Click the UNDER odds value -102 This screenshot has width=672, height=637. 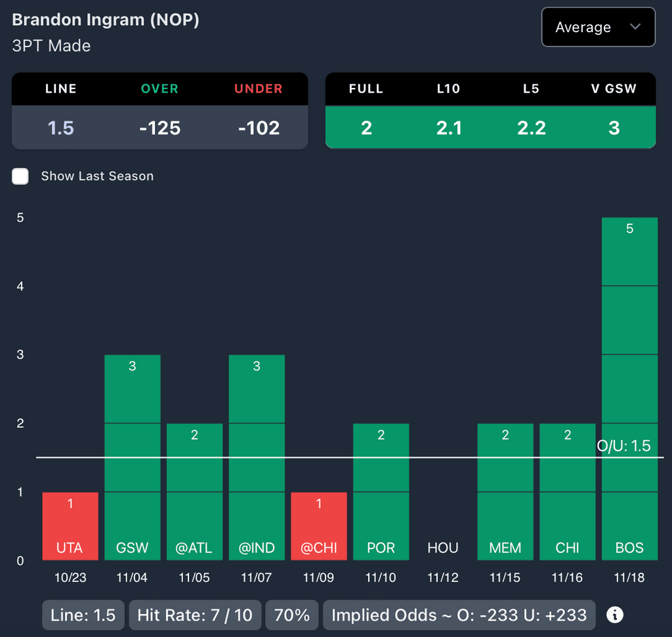pyautogui.click(x=259, y=127)
